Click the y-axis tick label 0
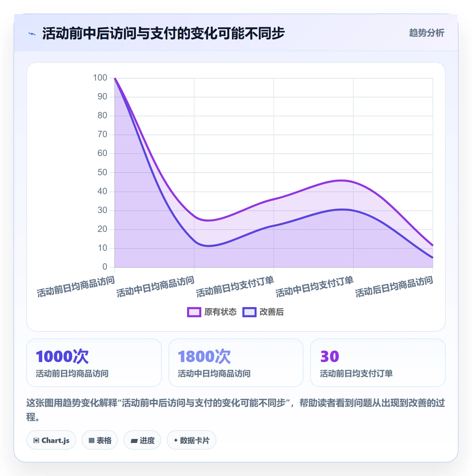The height and width of the screenshot is (476, 472). click(x=105, y=267)
